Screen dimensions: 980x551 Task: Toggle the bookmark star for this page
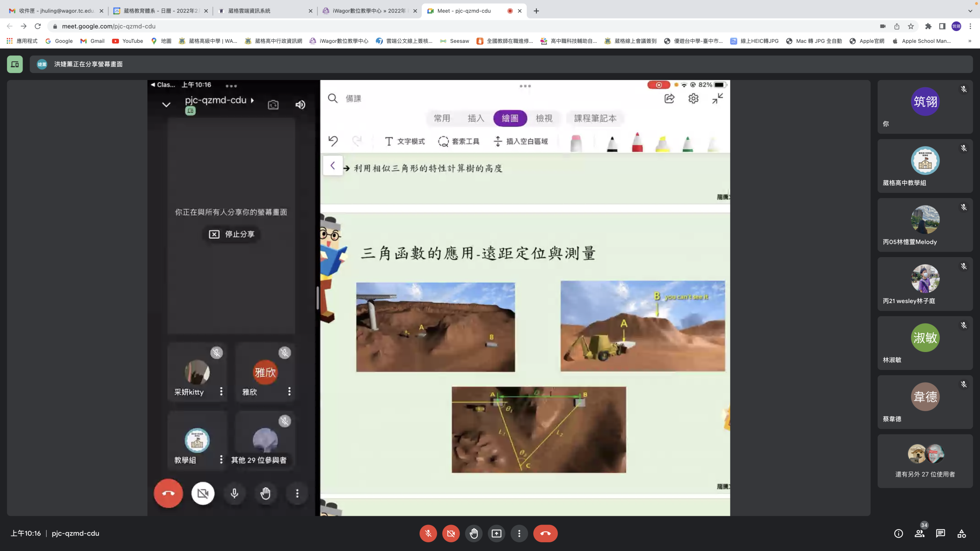[x=911, y=26]
